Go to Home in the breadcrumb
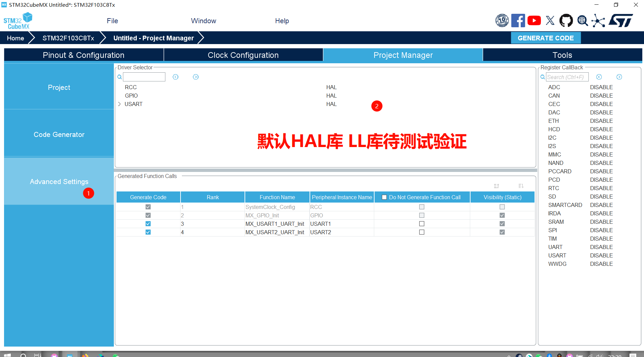The image size is (644, 357). (15, 38)
